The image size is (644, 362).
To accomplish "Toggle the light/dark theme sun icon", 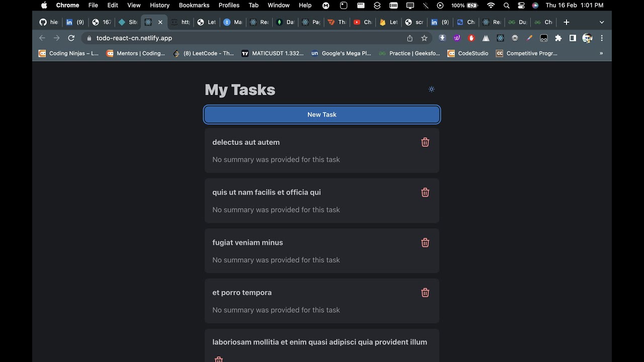I will [x=431, y=89].
